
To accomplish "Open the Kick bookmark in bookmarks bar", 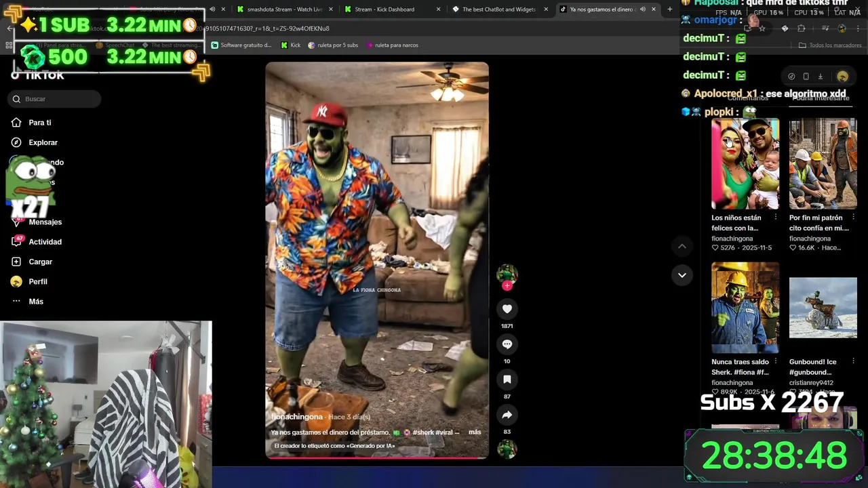I will tap(291, 45).
